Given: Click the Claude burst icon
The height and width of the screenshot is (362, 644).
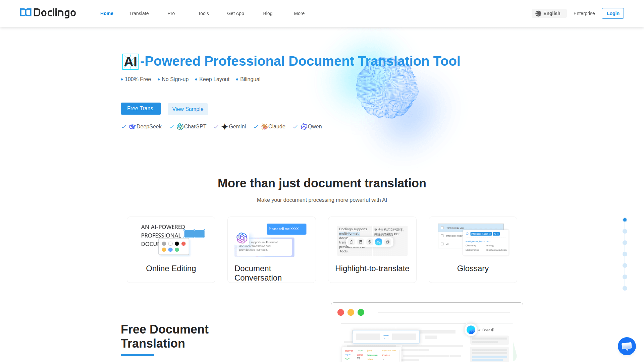Looking at the screenshot, I should point(264,127).
